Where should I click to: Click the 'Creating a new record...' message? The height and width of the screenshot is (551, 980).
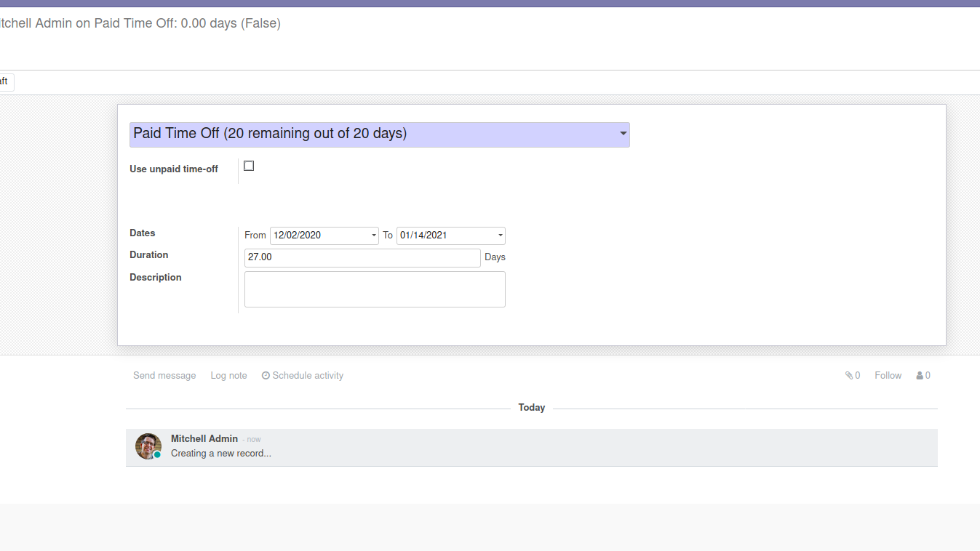click(220, 454)
